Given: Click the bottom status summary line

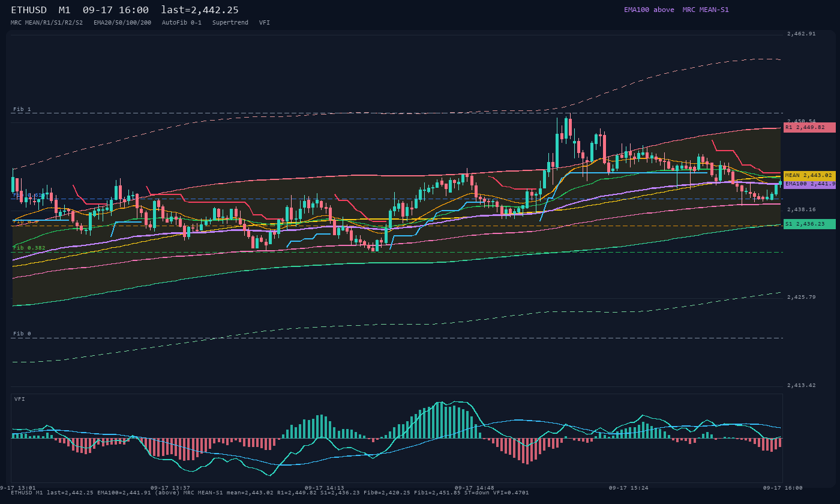Looking at the screenshot, I should coord(270,493).
